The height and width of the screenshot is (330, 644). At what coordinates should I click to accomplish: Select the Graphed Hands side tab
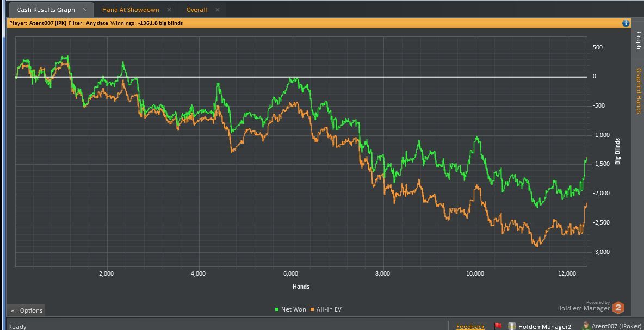pos(639,91)
